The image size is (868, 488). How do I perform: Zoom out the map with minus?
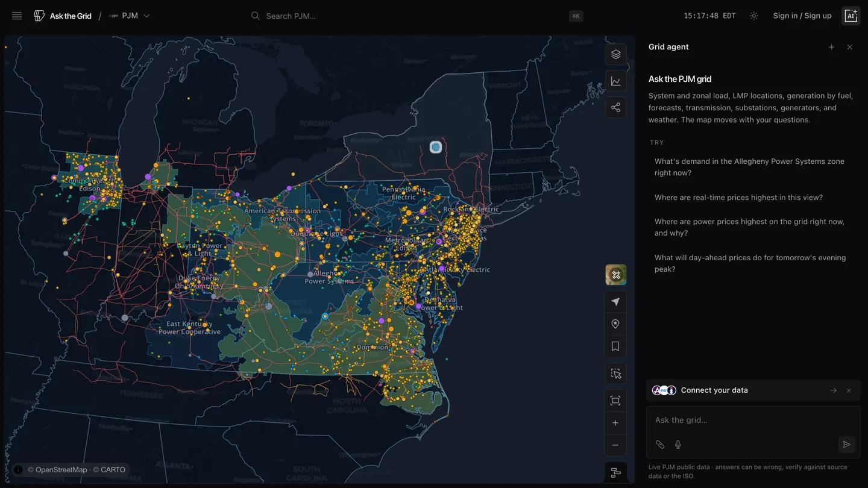coord(615,445)
